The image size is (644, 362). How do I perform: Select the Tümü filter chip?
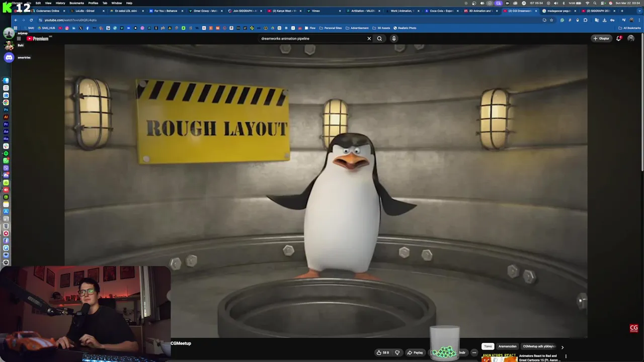point(488,346)
